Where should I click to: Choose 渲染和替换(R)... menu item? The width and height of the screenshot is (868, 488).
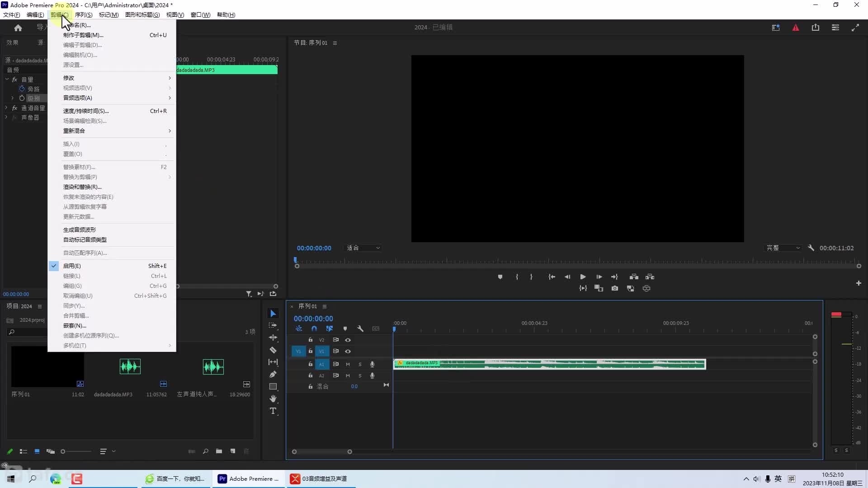click(x=112, y=187)
